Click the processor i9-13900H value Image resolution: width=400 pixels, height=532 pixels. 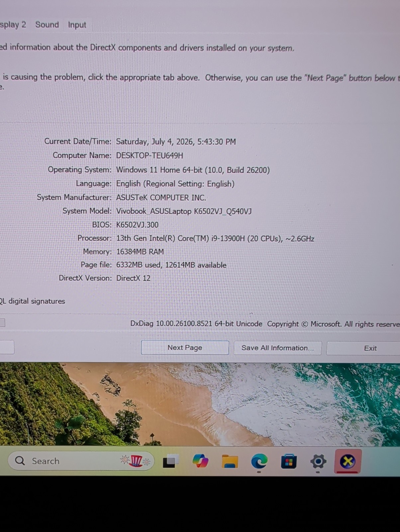click(x=215, y=238)
